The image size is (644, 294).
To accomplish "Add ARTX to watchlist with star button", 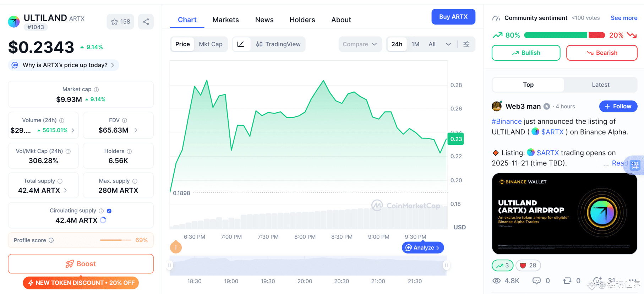I will point(120,22).
